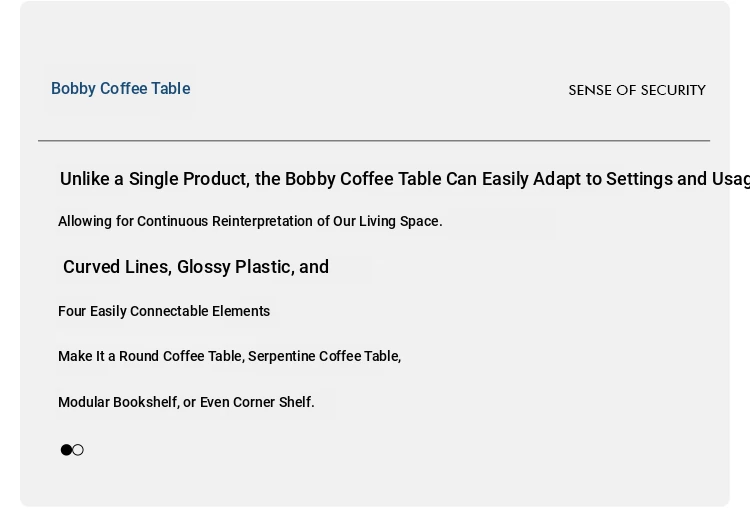Switch to the second hollow slide dot
This screenshot has height=528, width=750.
78,450
